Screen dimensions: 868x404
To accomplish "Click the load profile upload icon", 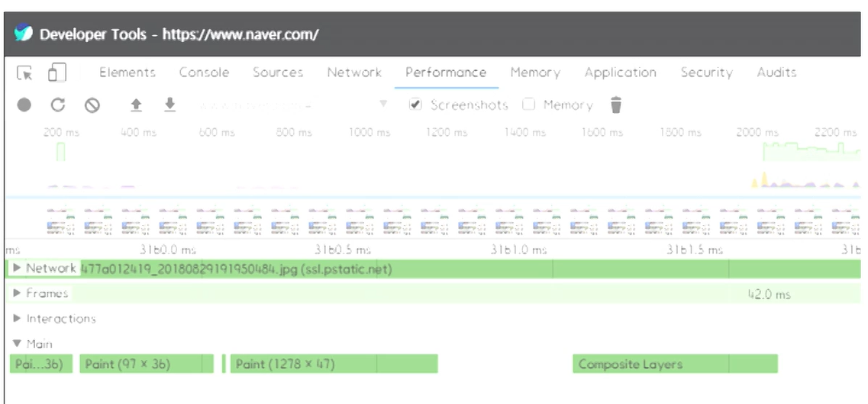I will pos(136,105).
